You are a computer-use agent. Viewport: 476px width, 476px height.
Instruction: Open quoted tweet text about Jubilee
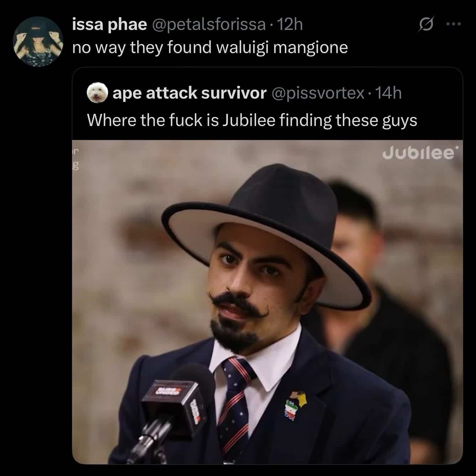(252, 120)
